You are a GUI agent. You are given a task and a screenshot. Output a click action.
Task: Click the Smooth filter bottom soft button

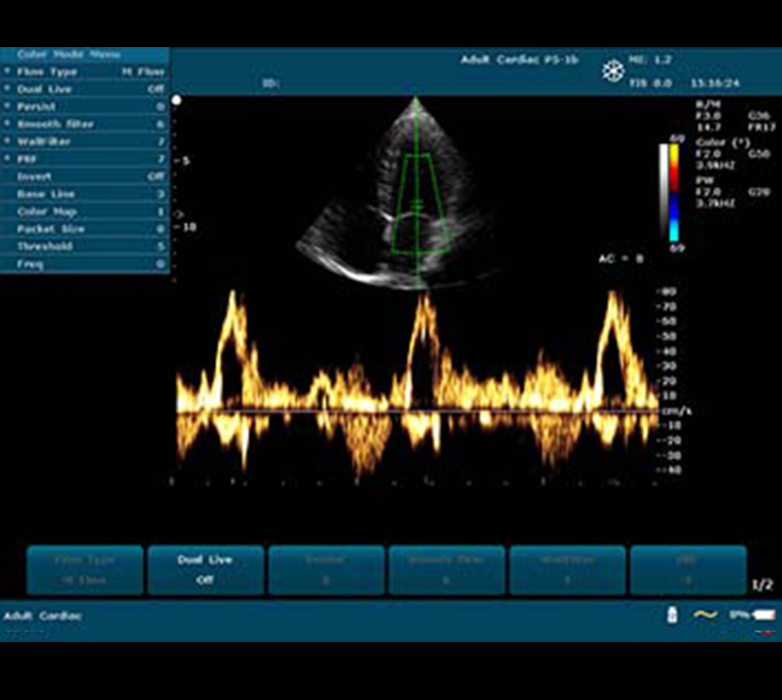click(x=447, y=570)
